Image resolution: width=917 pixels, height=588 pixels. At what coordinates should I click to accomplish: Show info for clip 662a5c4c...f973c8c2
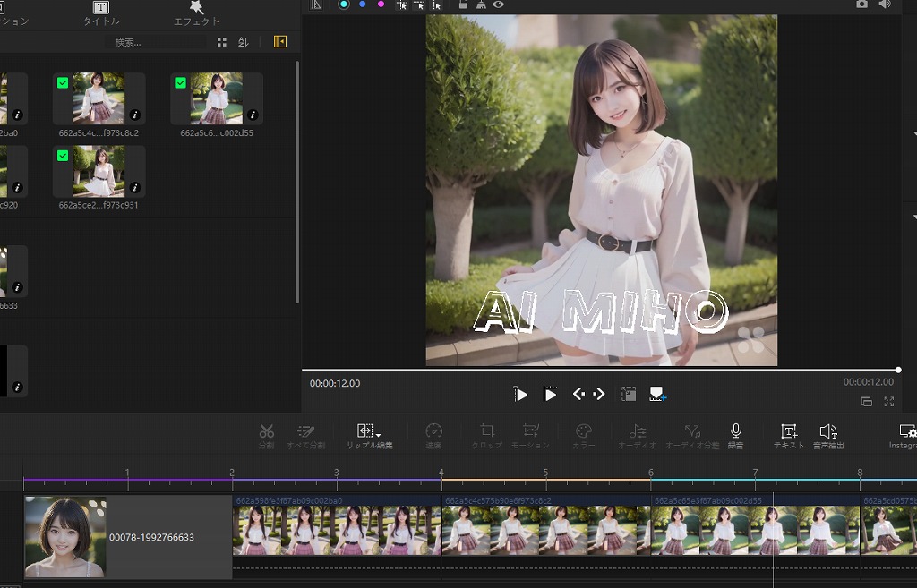pyautogui.click(x=134, y=115)
